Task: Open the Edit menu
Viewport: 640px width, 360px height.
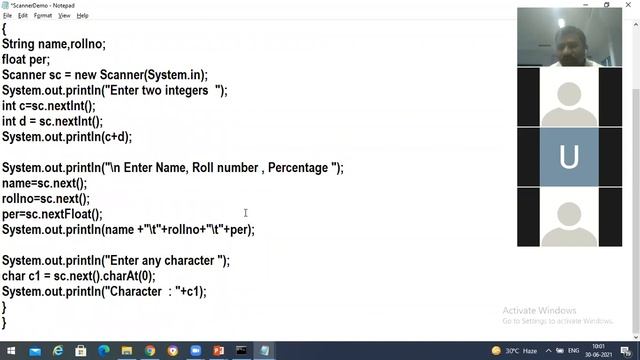Action: pos(23,16)
